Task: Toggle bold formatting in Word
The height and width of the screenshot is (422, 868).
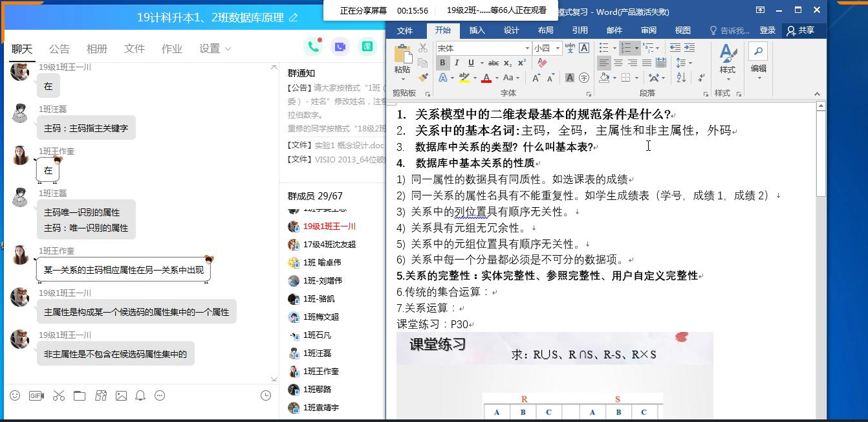Action: (x=442, y=63)
